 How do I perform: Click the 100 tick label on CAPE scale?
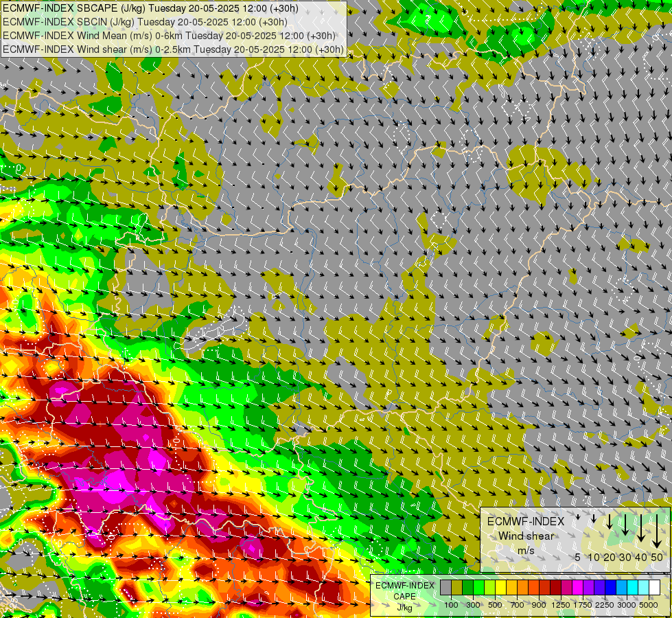(451, 605)
